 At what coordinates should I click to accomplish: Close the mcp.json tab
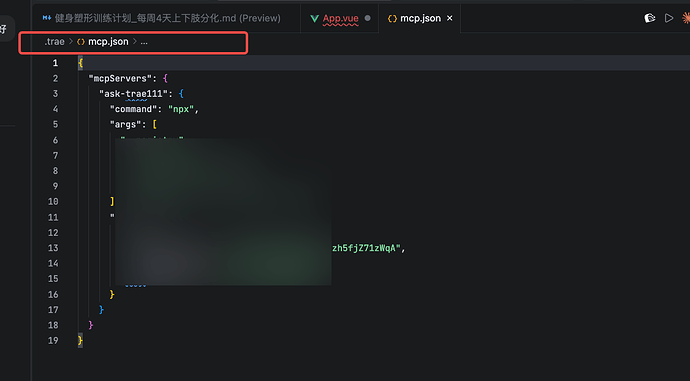pos(449,18)
